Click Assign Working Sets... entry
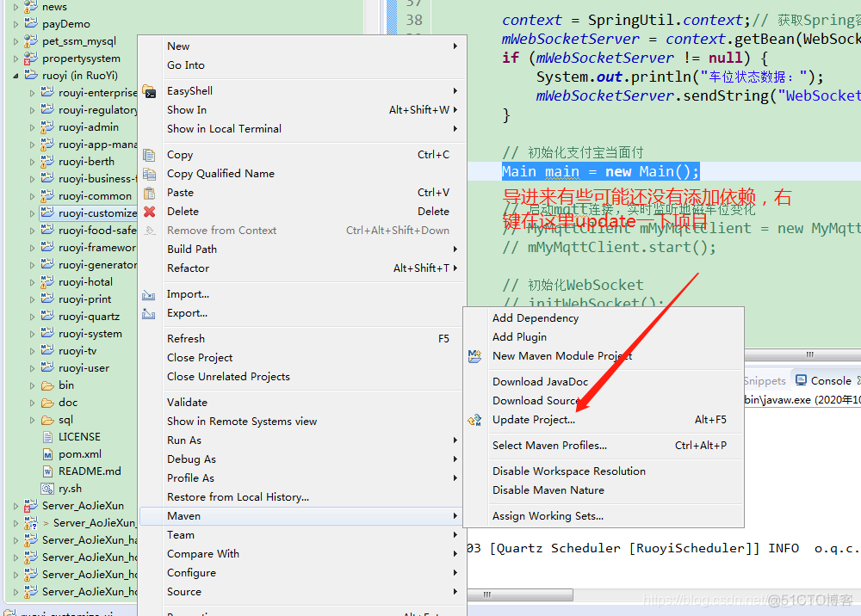 click(x=604, y=516)
